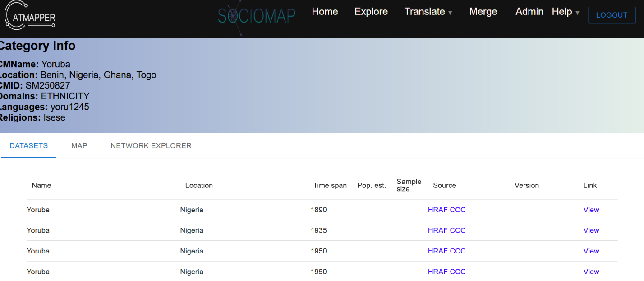Click the CatMapper logo
Screen dimensions: 644x281
[x=30, y=16]
